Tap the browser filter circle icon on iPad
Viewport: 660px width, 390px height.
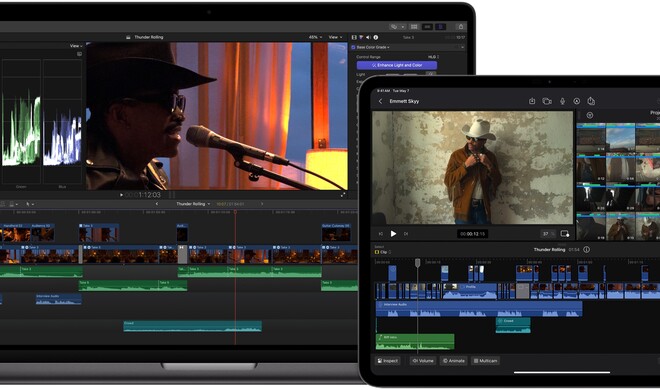(x=590, y=115)
